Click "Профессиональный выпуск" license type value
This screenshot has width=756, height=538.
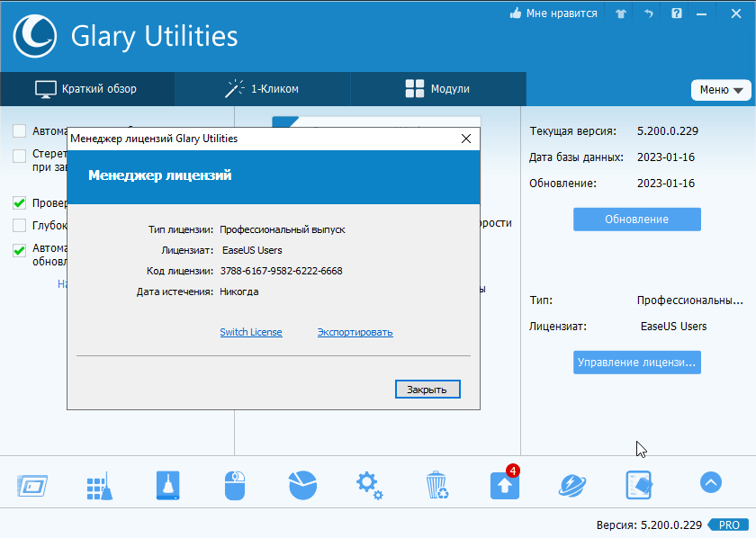coord(283,230)
